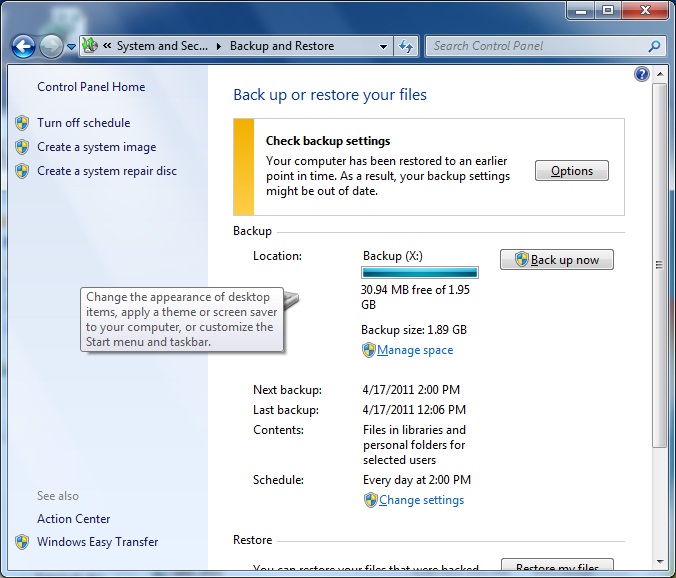Click the '4/17/2011 12:06 PM' last backup value

(414, 409)
